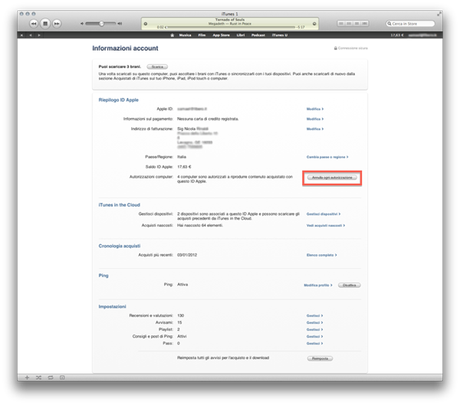Click the plus (add playlist) icon at bottom
The height and width of the screenshot is (405, 460).
click(x=27, y=378)
